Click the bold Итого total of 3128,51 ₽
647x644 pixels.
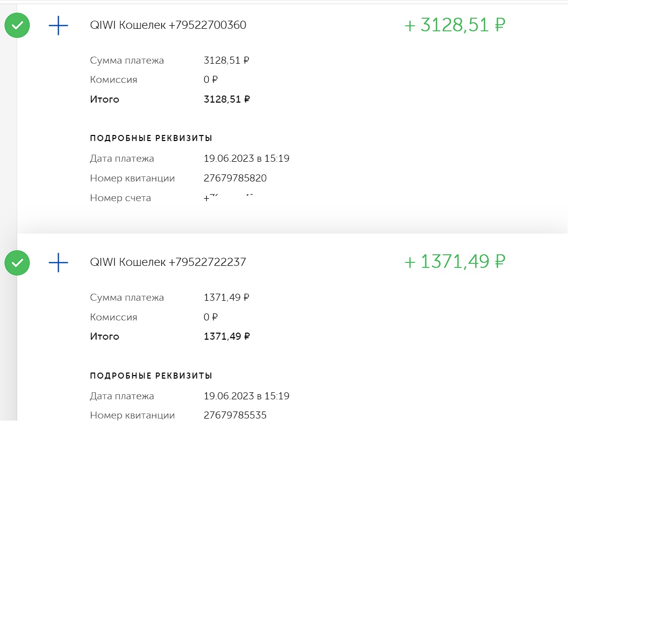point(226,100)
